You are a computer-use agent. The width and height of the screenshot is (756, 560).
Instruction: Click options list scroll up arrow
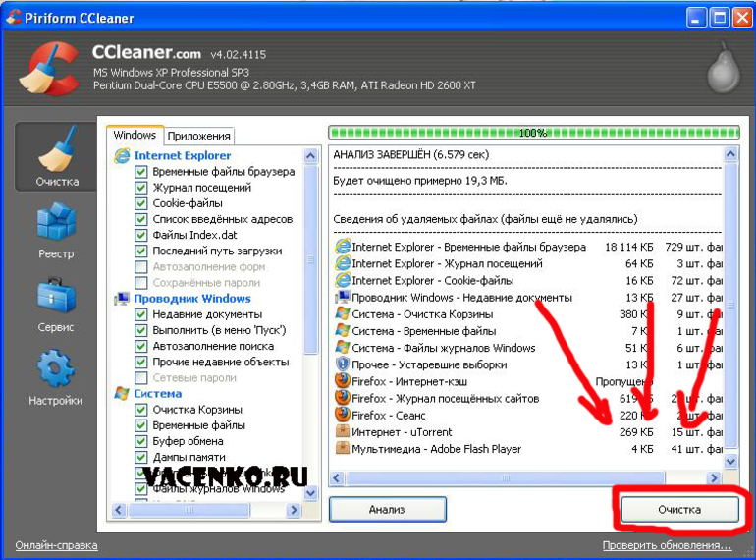click(x=311, y=156)
